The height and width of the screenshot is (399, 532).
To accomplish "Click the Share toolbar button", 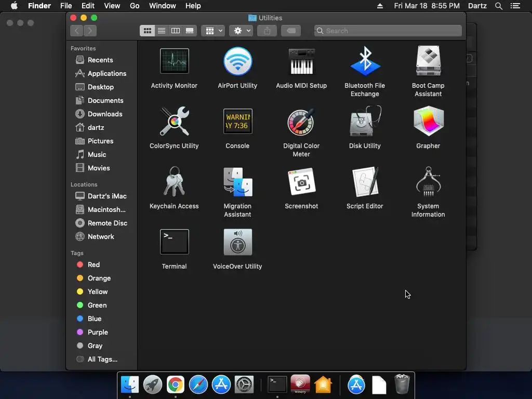I will coord(267,31).
